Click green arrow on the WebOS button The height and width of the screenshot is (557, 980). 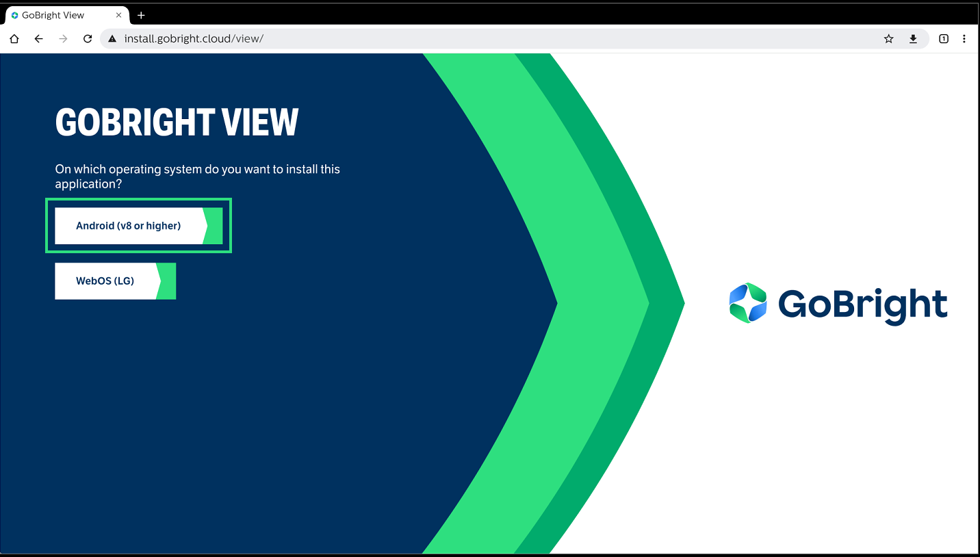click(x=167, y=281)
